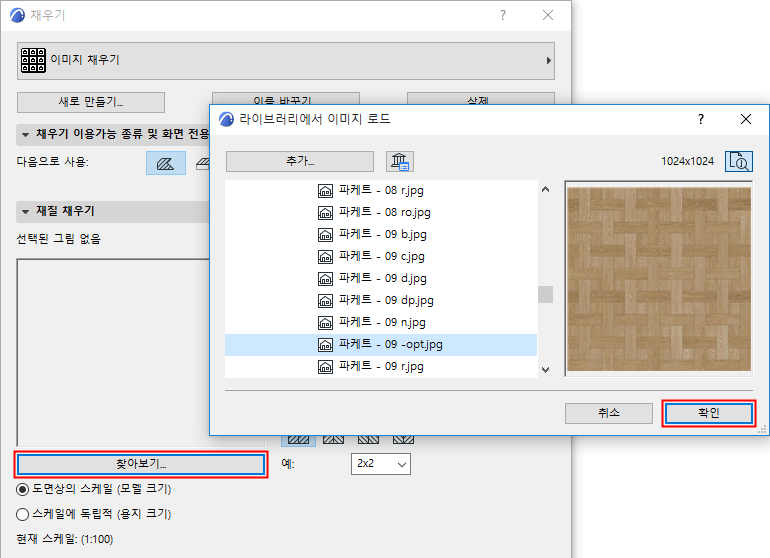Choose 도면상의 스케일 (모델 크기) radio option
This screenshot has width=770, height=558.
point(94,489)
